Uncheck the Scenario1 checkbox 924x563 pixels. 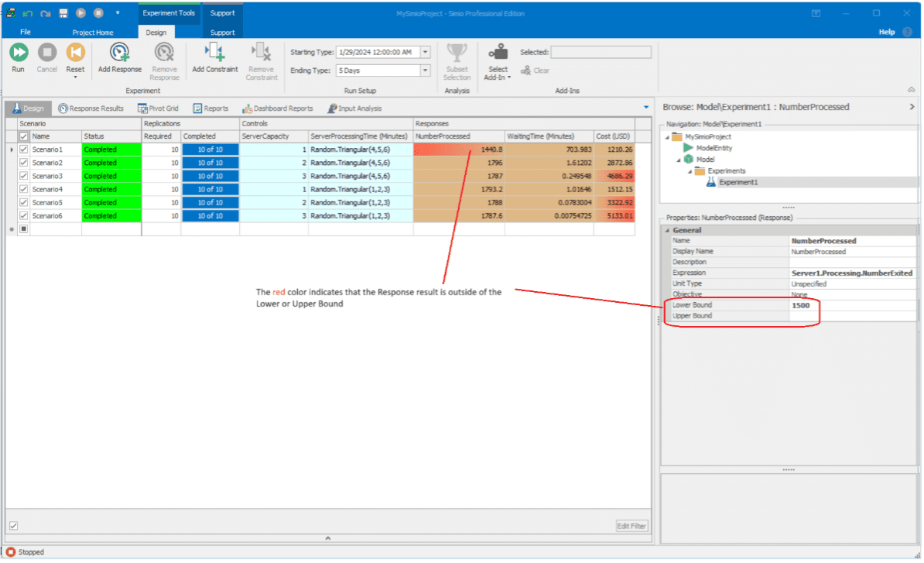point(24,149)
